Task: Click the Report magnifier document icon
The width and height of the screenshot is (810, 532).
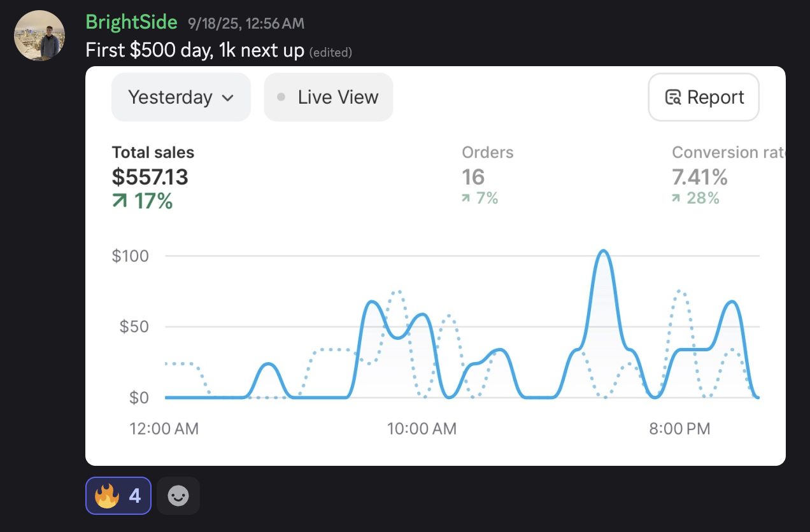Action: 673,97
